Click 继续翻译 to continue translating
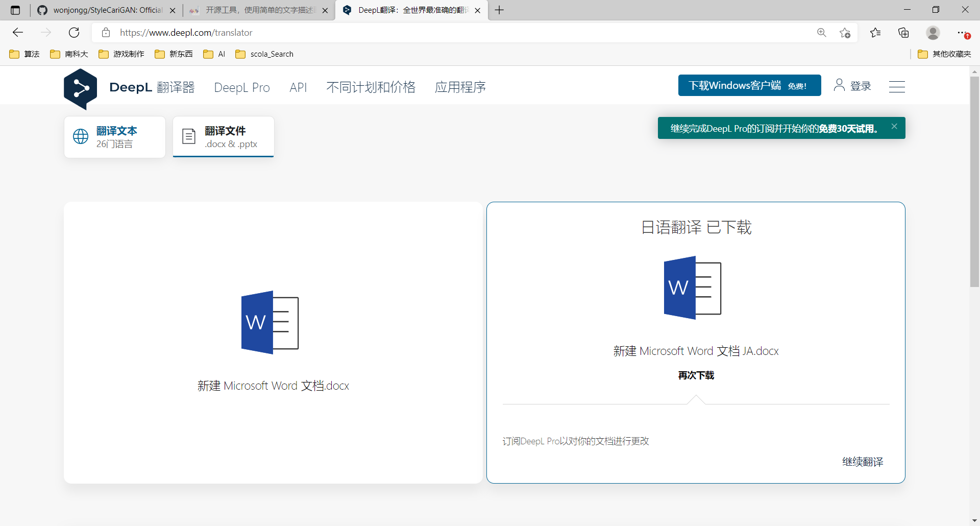980x526 pixels. coord(863,462)
